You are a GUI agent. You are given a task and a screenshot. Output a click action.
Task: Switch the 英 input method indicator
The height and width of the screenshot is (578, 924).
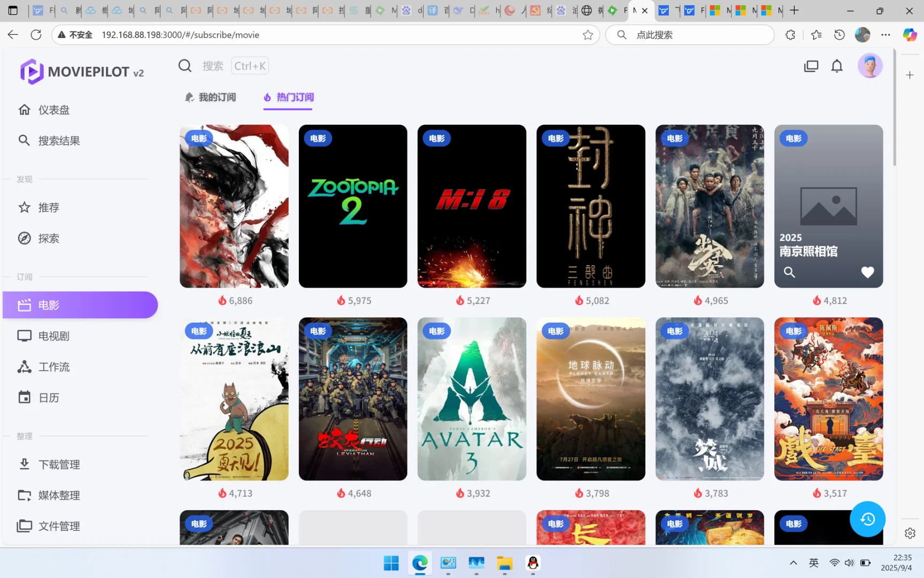point(813,563)
